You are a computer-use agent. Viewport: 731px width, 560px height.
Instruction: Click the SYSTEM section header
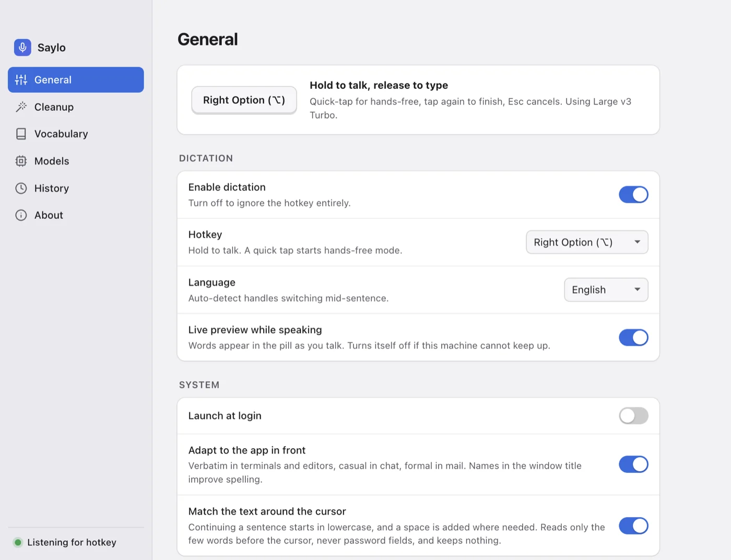click(199, 385)
